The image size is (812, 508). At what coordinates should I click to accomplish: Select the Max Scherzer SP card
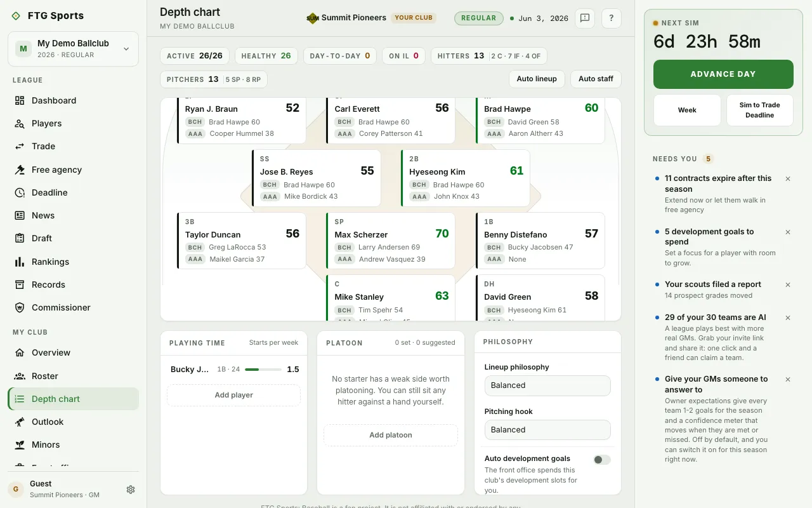(391, 241)
